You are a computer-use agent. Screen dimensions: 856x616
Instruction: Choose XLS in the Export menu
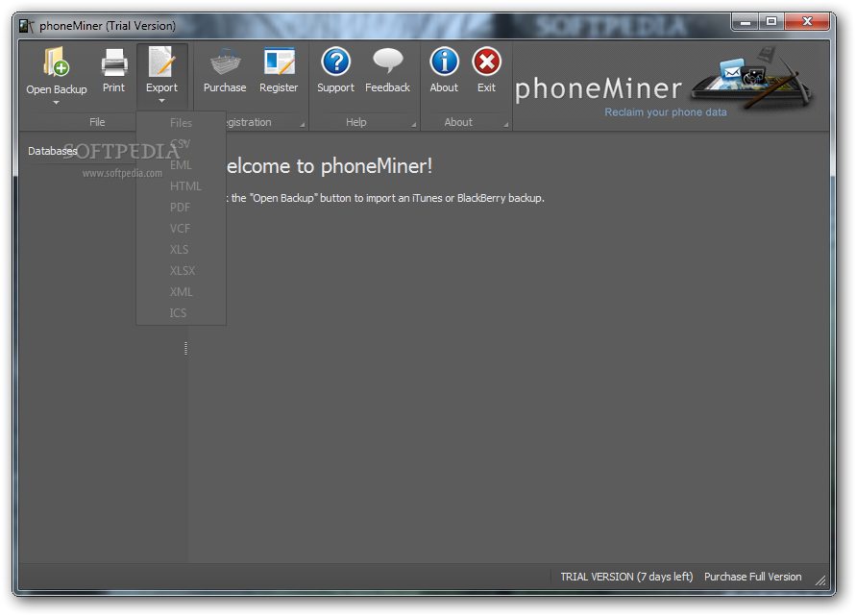pos(181,250)
